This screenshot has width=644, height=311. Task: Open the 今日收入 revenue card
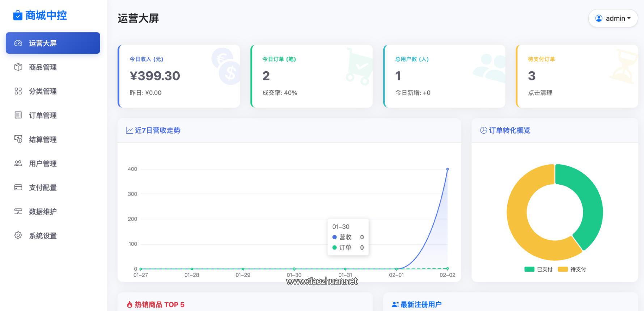click(x=179, y=76)
